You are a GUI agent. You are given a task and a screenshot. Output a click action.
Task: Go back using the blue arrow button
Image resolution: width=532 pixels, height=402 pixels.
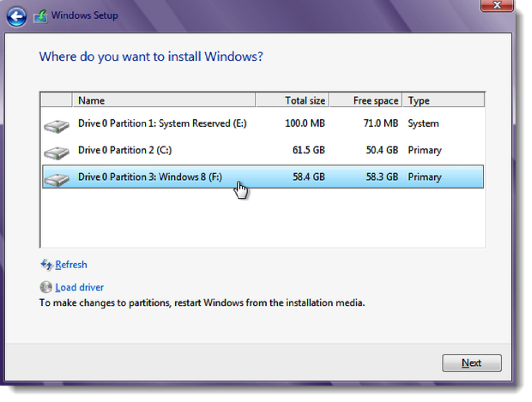pos(16,16)
